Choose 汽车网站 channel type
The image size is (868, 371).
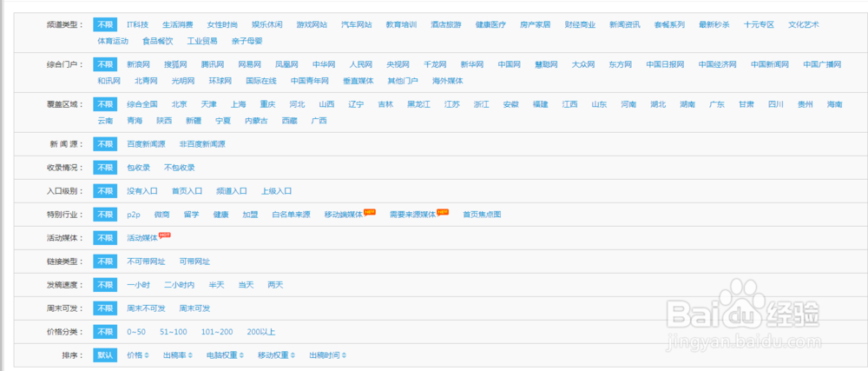(357, 25)
